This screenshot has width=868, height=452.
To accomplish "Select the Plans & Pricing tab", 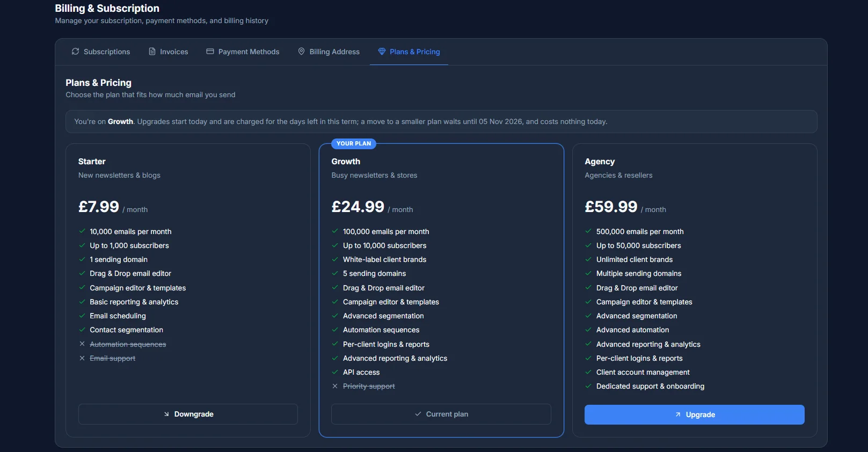I will pyautogui.click(x=409, y=52).
